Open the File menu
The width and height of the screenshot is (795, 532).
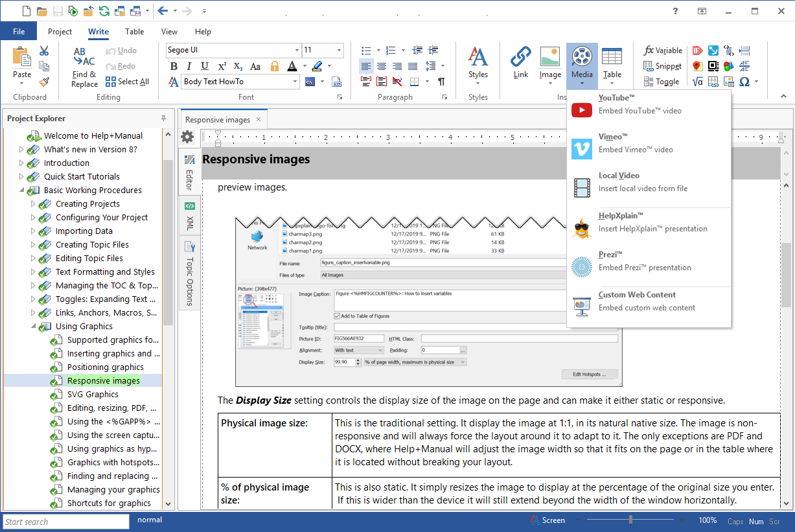(x=19, y=31)
